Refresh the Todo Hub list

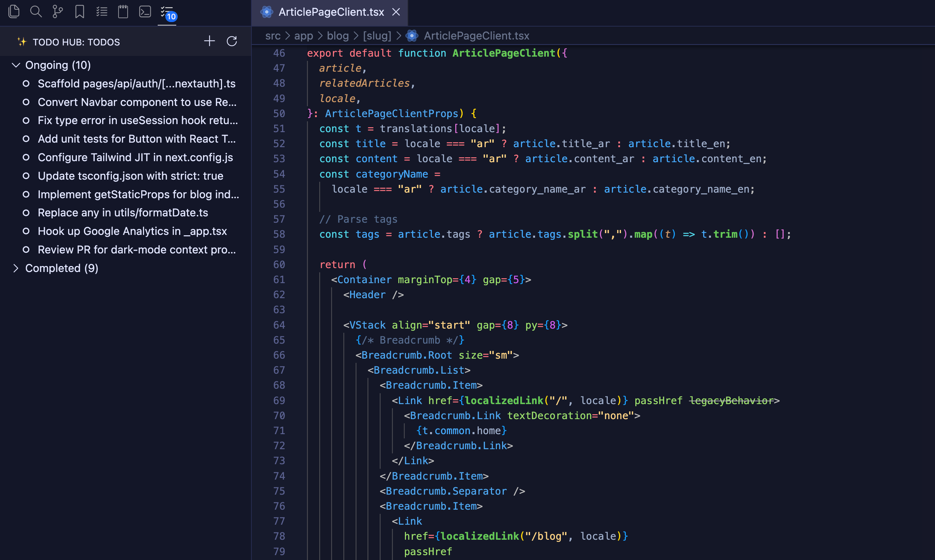pyautogui.click(x=231, y=41)
